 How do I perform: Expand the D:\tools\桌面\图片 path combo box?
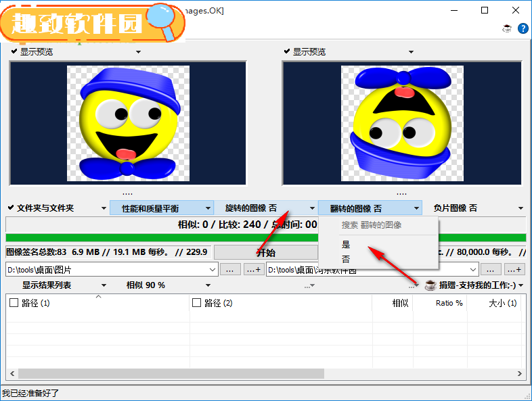[213, 270]
